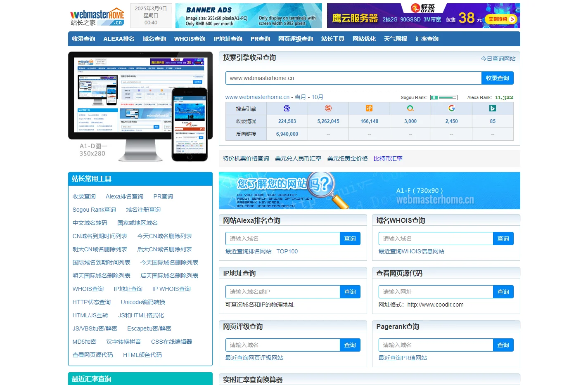Click 查询 button under Pagerank查询
The image size is (588, 385).
click(x=503, y=345)
